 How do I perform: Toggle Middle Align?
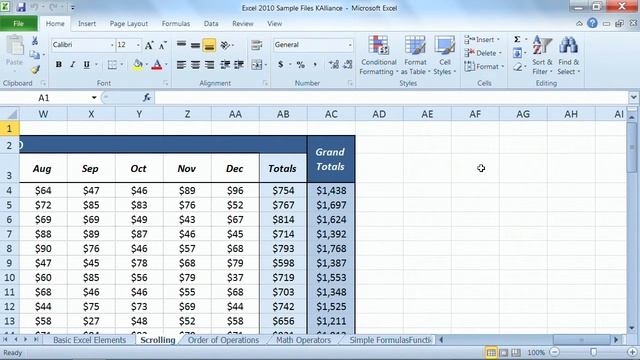(196, 45)
